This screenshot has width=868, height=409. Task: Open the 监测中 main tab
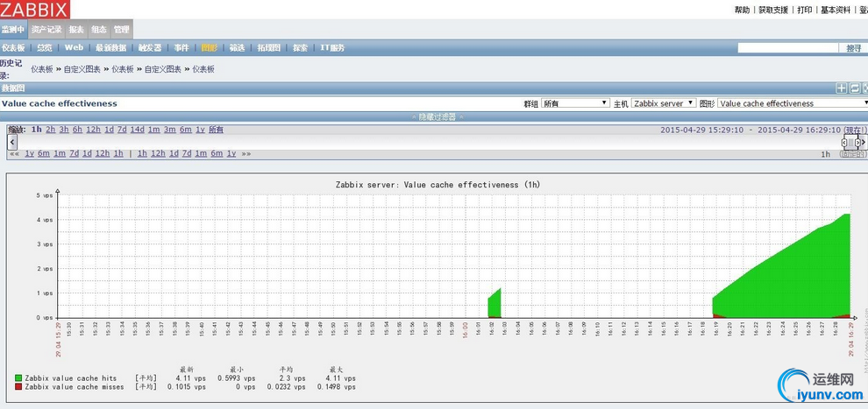click(x=13, y=29)
